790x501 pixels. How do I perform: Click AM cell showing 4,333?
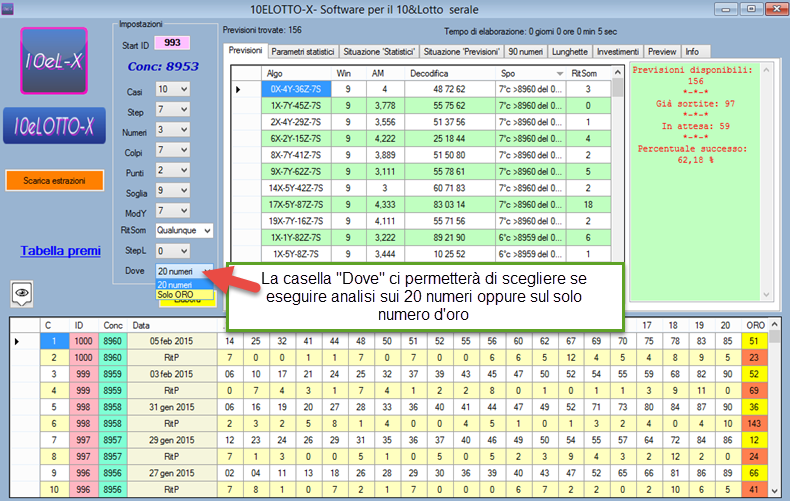click(x=385, y=205)
